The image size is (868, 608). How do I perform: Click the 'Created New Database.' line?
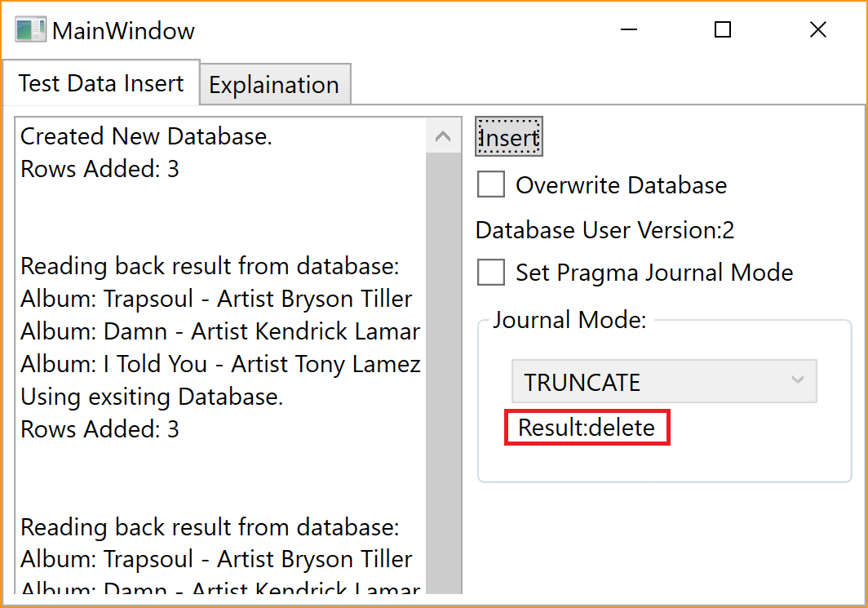[x=146, y=136]
